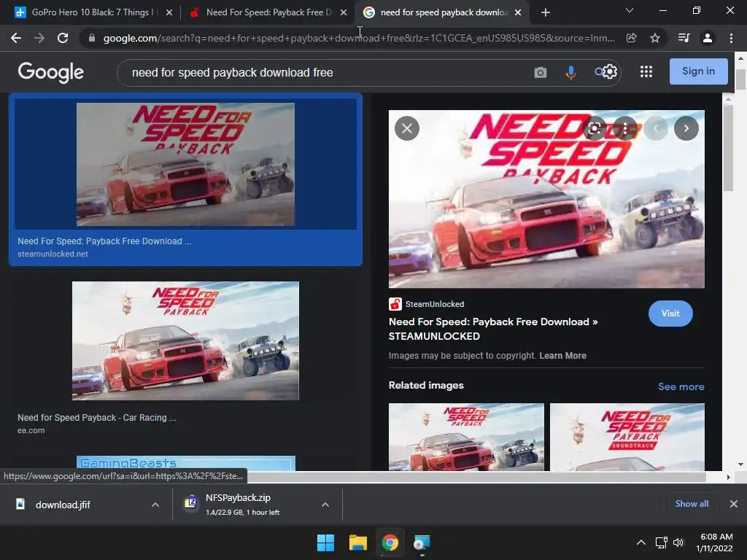The height and width of the screenshot is (560, 747).
Task: Open the Windows Start menu
Action: [x=326, y=542]
